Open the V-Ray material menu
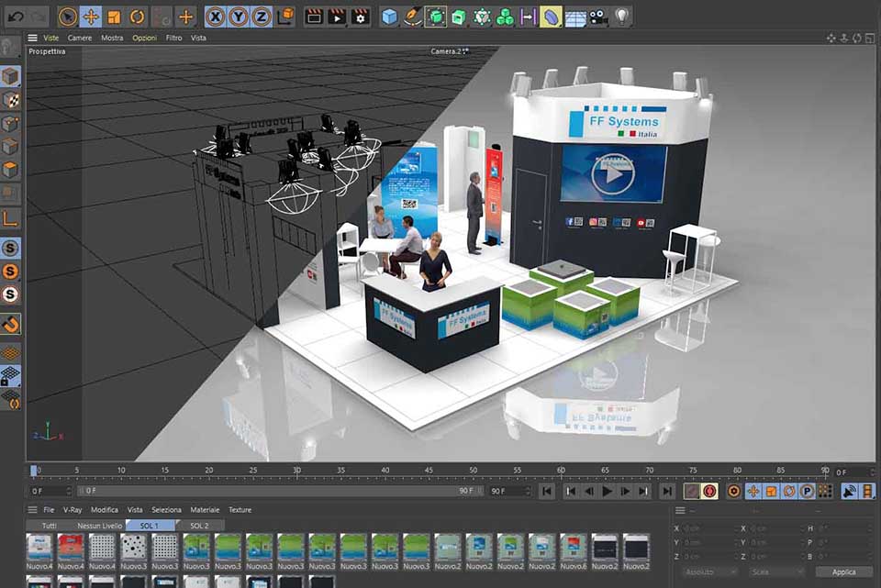 pyautogui.click(x=72, y=510)
